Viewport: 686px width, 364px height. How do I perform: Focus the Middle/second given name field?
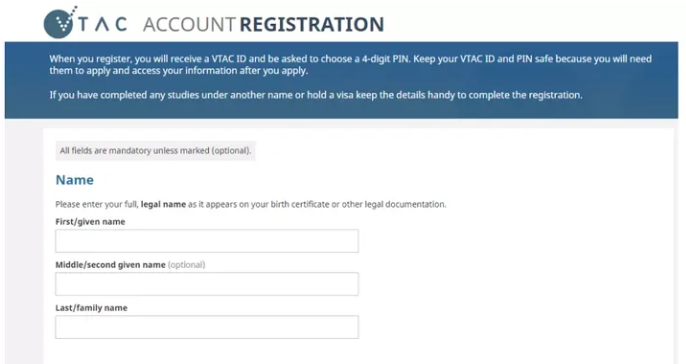tap(207, 284)
